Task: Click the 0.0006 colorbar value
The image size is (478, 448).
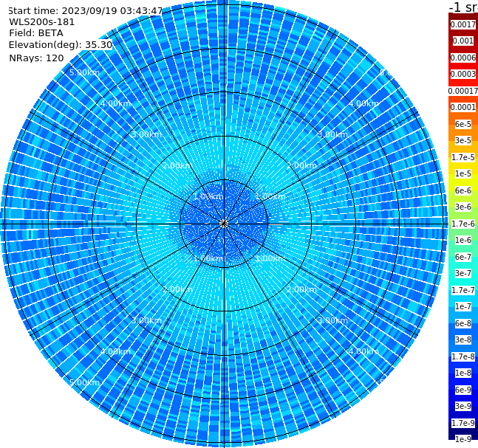Action: click(463, 58)
